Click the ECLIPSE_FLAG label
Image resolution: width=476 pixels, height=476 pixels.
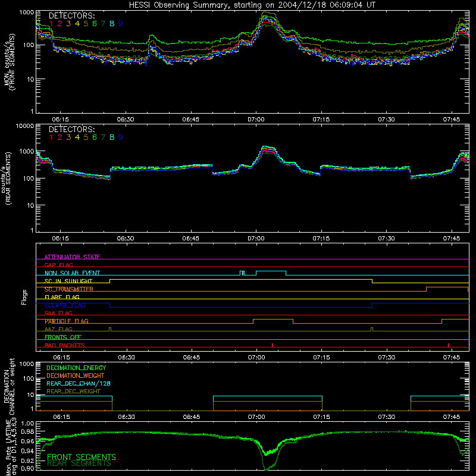tap(65, 305)
